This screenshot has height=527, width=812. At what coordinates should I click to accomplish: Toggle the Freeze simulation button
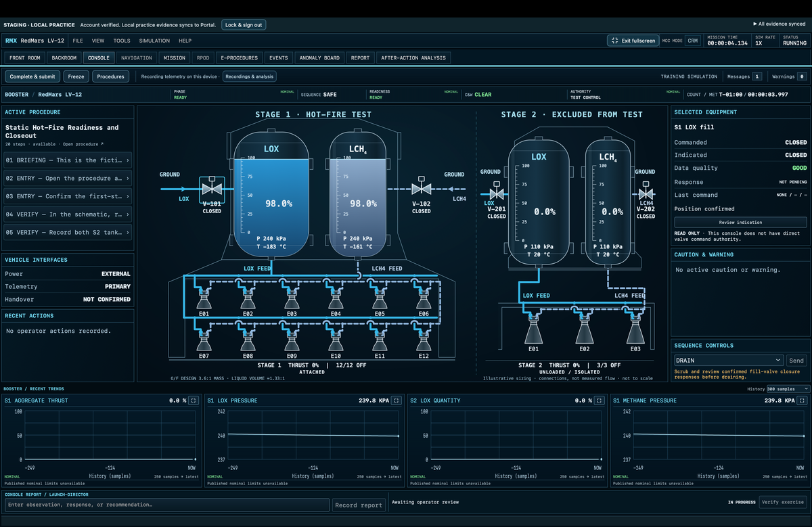[x=76, y=76]
